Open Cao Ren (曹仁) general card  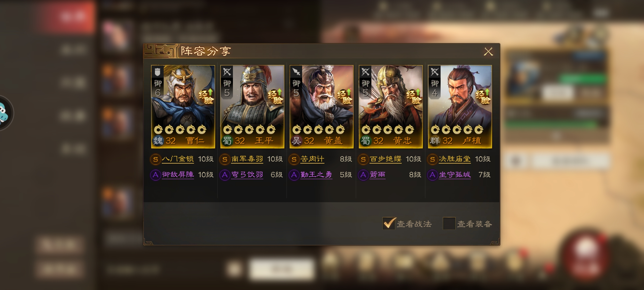pyautogui.click(x=183, y=107)
